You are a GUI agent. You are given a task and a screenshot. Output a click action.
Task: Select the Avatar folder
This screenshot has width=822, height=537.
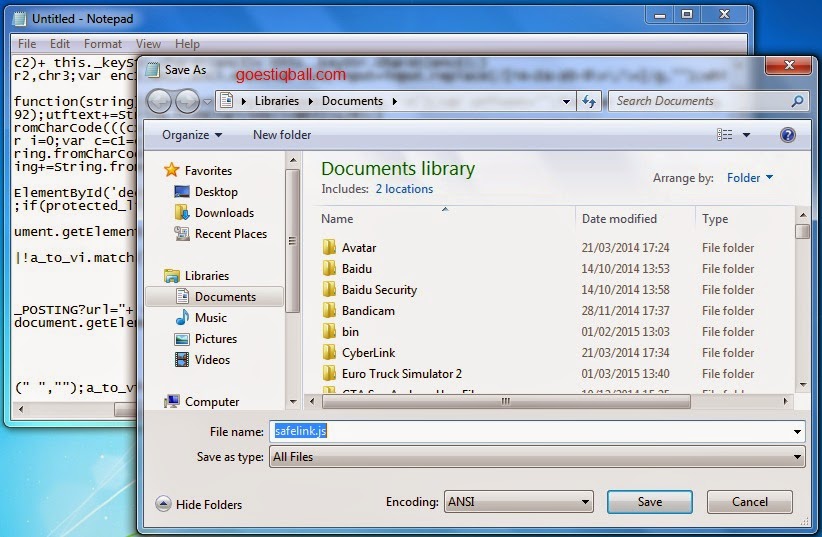(x=359, y=248)
